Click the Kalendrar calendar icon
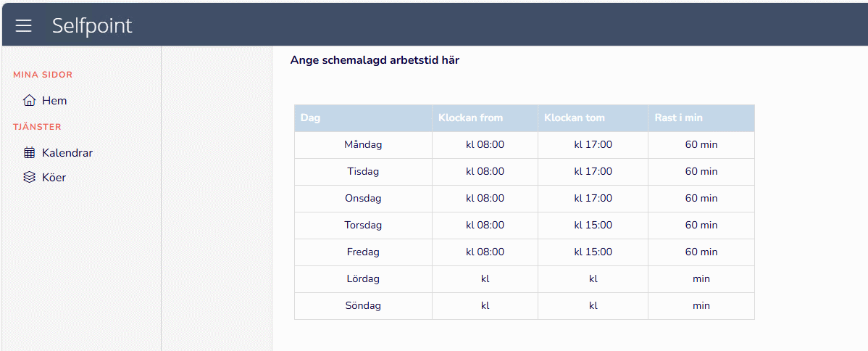Viewport: 868px width, 351px height. 29,153
